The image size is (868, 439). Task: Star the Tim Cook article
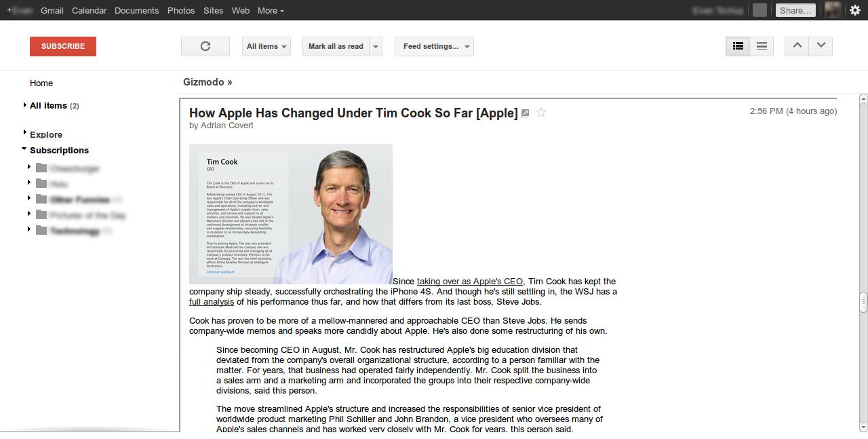[540, 113]
